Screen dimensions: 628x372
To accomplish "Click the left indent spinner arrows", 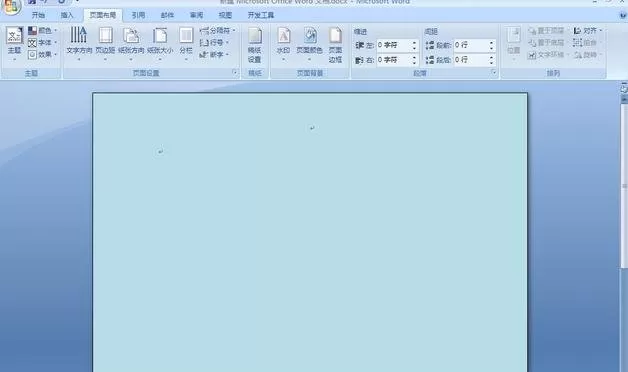I will pyautogui.click(x=415, y=45).
